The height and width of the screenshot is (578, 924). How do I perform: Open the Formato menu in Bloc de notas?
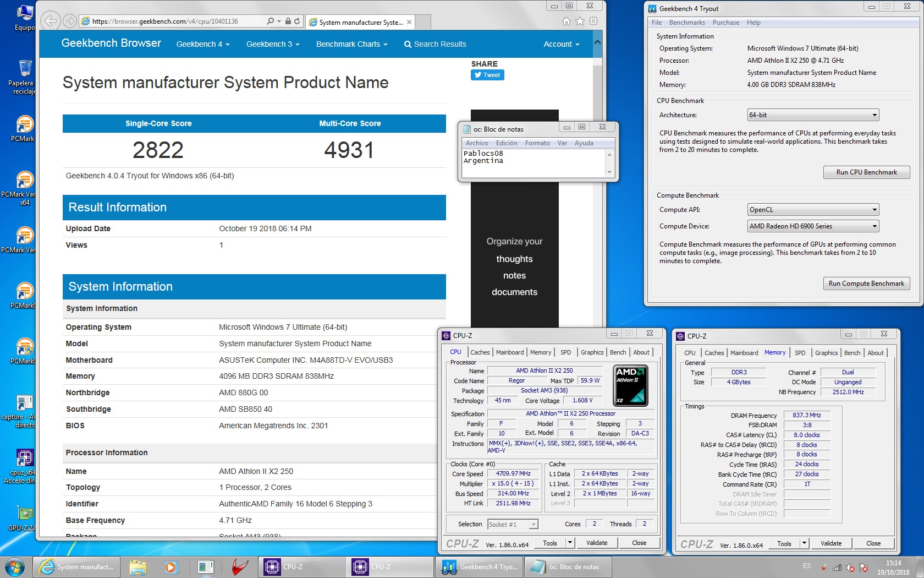pos(537,143)
